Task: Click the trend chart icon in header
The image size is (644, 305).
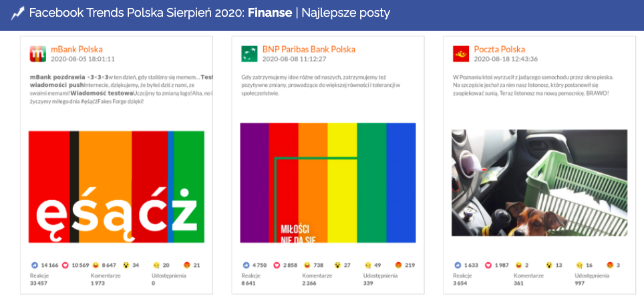Action: [17, 13]
